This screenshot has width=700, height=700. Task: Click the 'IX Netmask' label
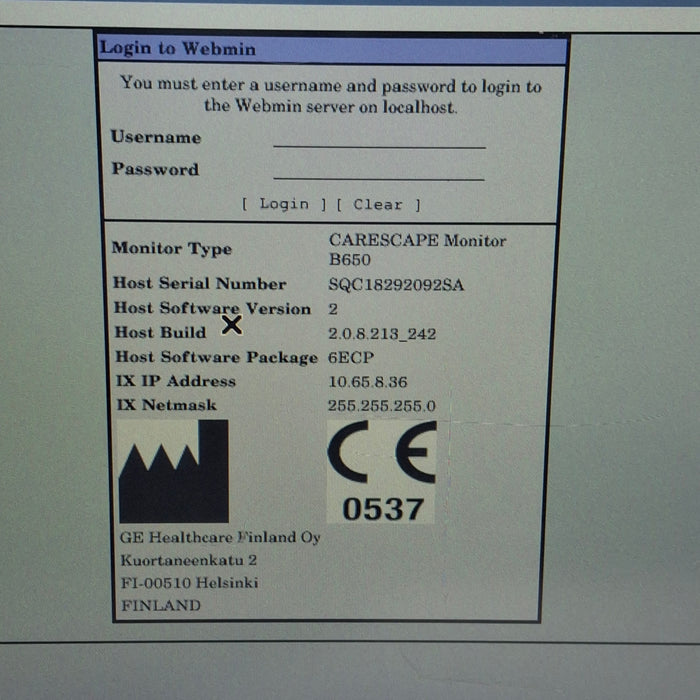tap(167, 404)
